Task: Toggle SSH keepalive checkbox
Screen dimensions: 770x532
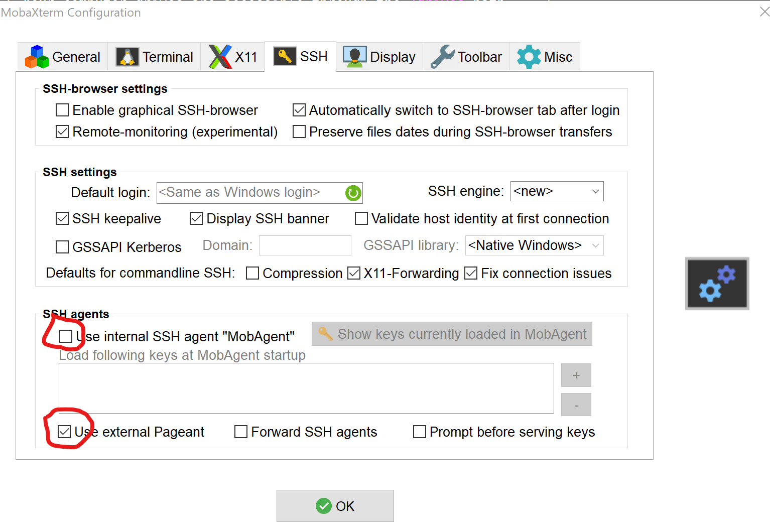Action: point(62,218)
